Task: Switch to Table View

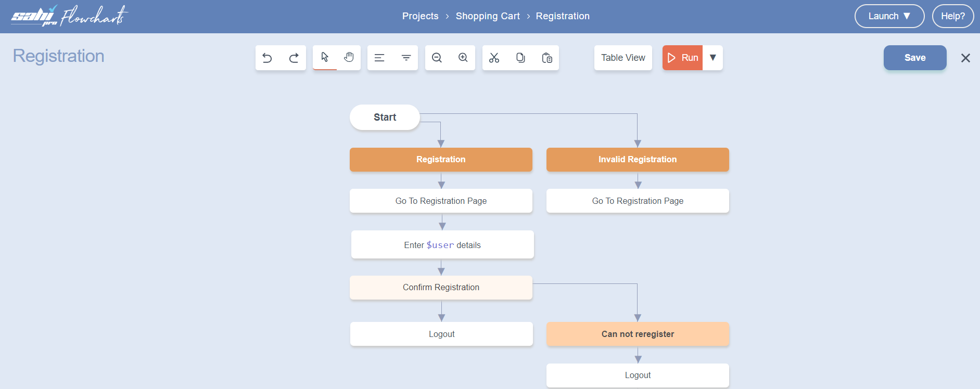Action: coord(623,58)
